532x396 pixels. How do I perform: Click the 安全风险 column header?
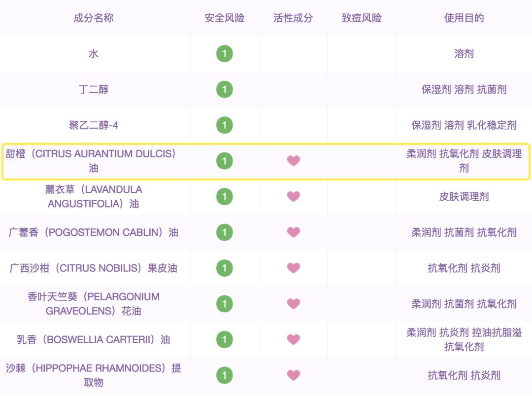[x=224, y=18]
